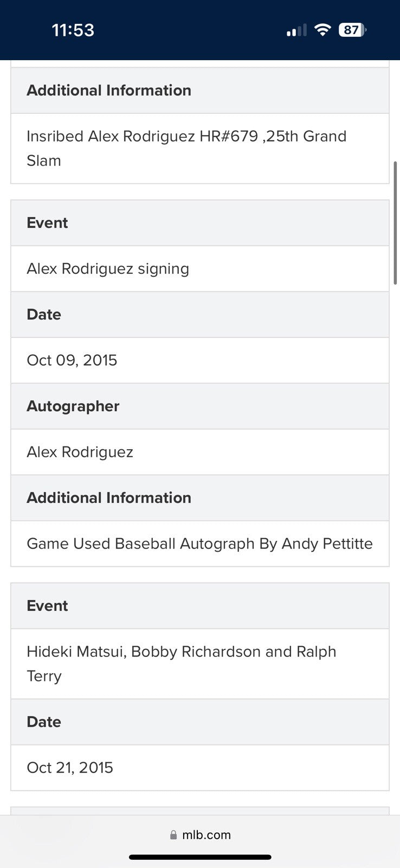Click the page scrollbar on the right edge
Screen dimensions: 400x868
click(395, 222)
